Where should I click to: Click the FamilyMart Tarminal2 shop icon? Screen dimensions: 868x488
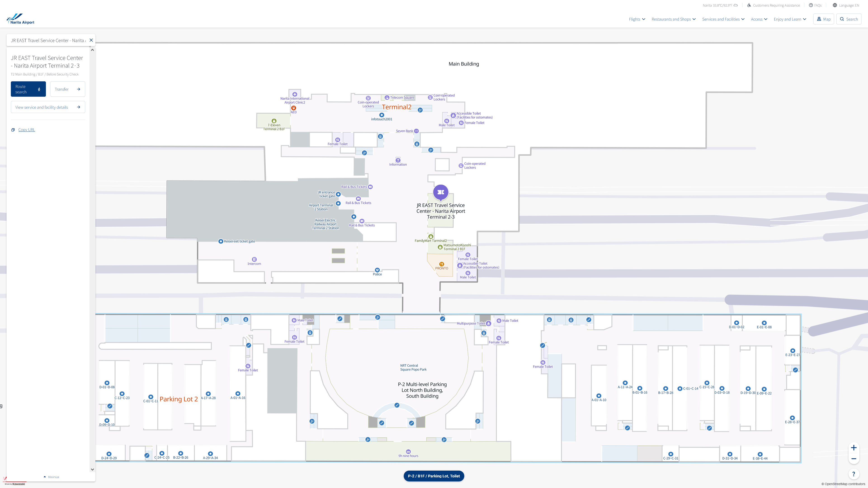coord(431,236)
